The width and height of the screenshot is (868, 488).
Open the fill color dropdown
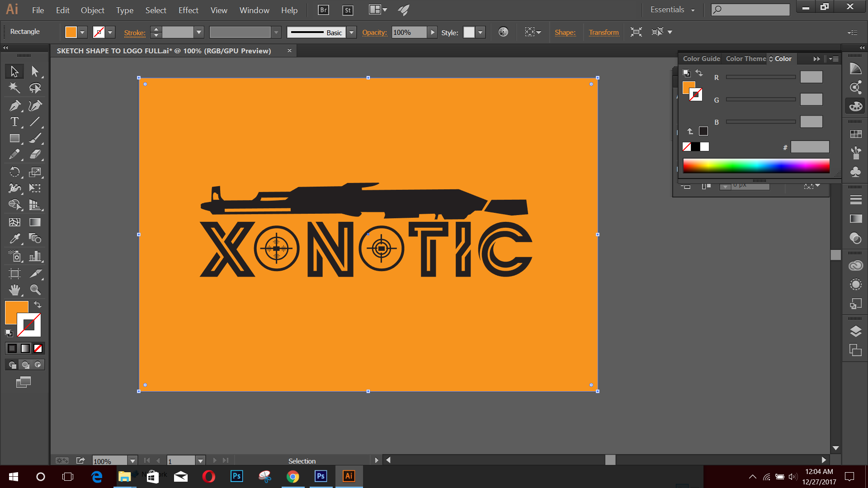pyautogui.click(x=82, y=32)
